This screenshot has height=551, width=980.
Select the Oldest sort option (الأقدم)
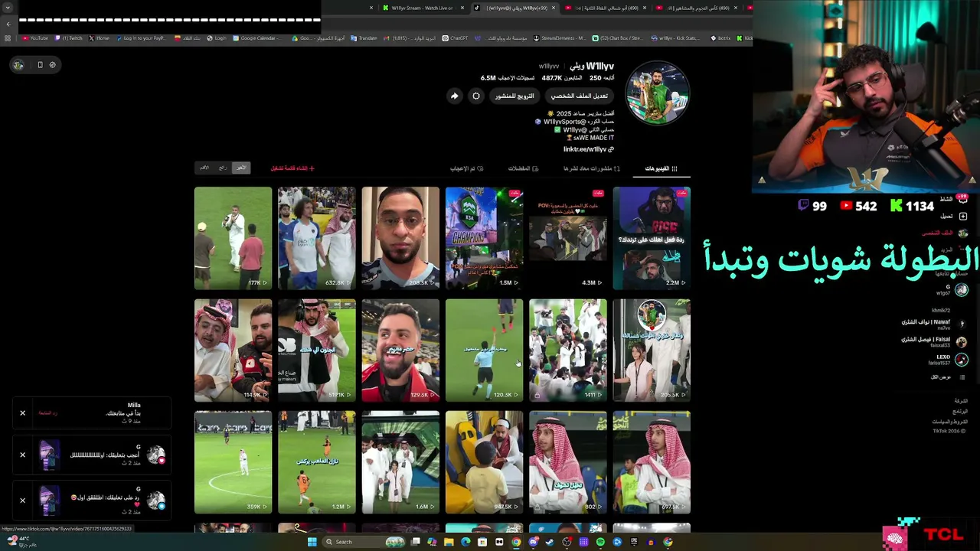tap(204, 168)
